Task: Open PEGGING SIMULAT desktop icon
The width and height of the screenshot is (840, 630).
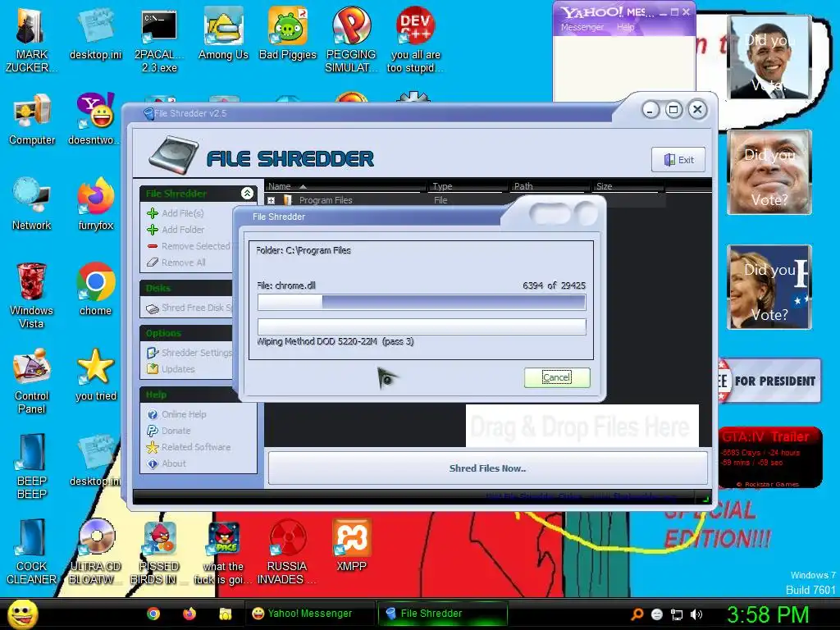Action: coord(351,40)
